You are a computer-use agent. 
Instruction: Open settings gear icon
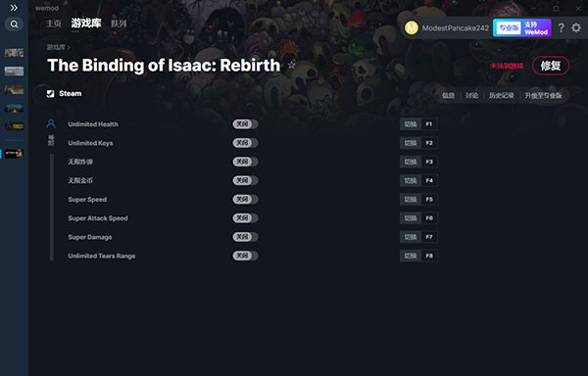576,28
